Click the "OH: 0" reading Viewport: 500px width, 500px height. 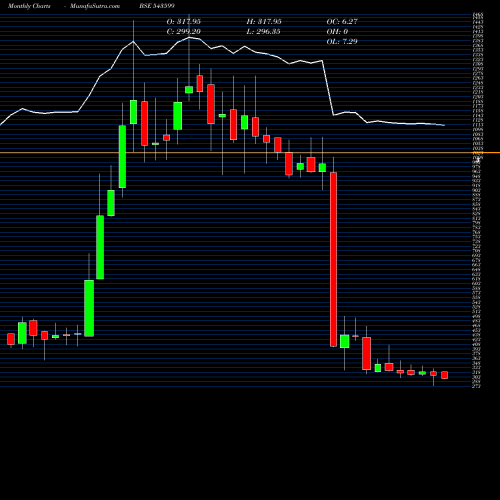click(x=337, y=31)
